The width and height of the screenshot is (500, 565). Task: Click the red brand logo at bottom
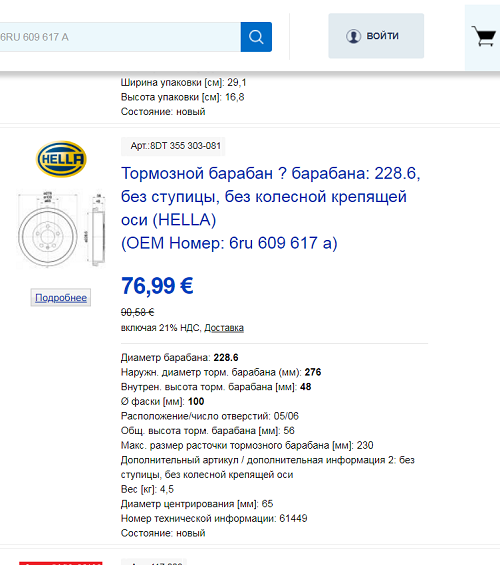click(x=61, y=563)
